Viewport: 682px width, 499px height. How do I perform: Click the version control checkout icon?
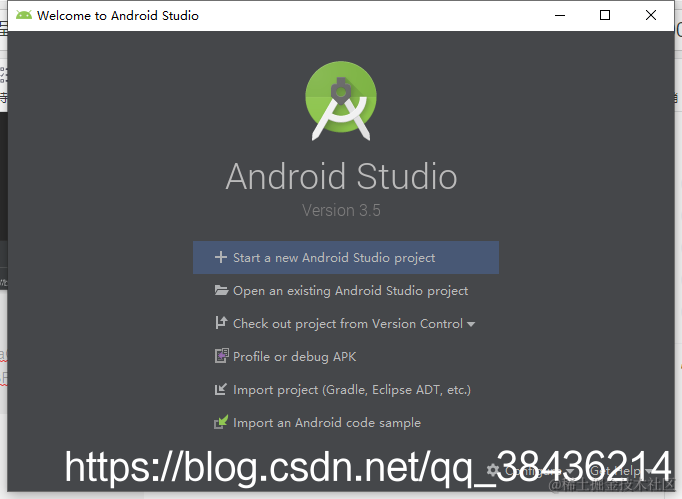221,322
